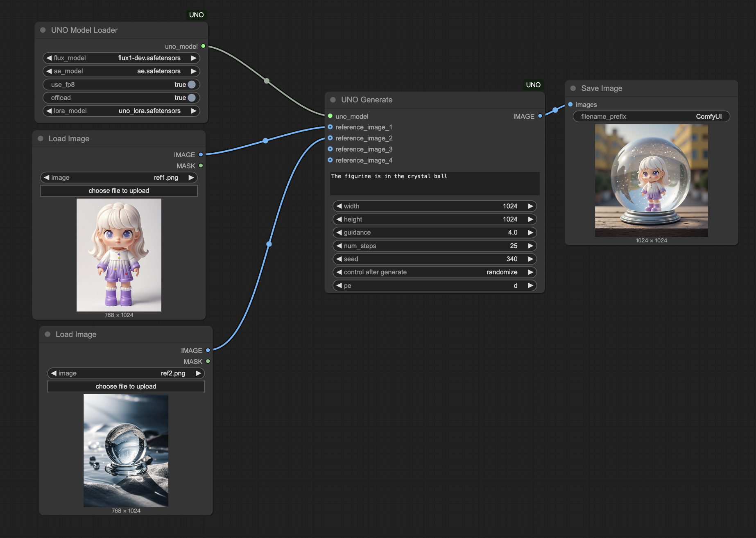Click the crystal ball reference thumbnail

pyautogui.click(x=126, y=450)
